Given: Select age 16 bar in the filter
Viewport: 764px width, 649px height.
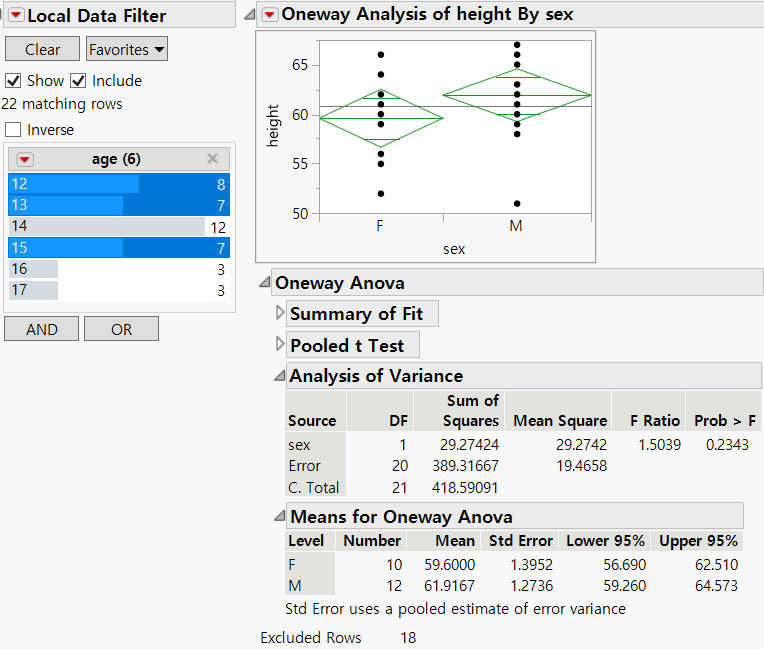Looking at the screenshot, I should coord(33,269).
